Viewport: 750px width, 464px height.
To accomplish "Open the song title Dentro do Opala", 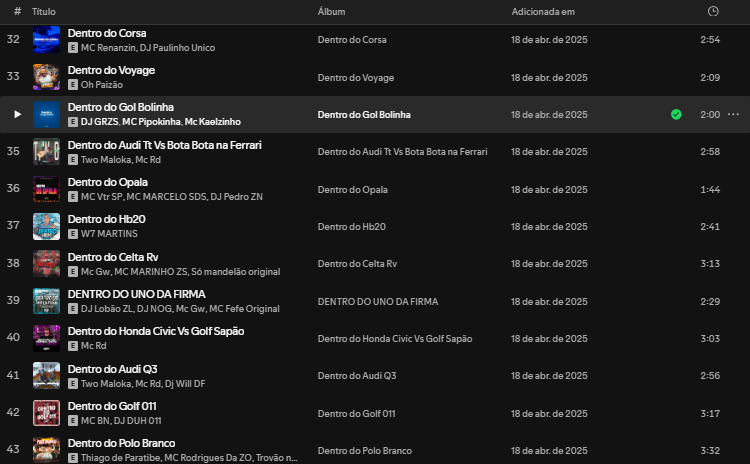I will [x=108, y=182].
